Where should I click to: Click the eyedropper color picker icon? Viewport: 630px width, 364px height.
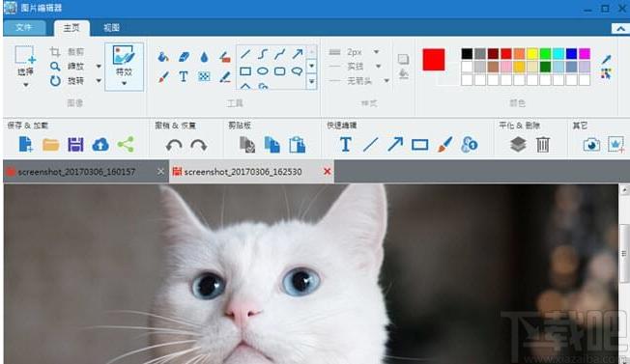(606, 60)
